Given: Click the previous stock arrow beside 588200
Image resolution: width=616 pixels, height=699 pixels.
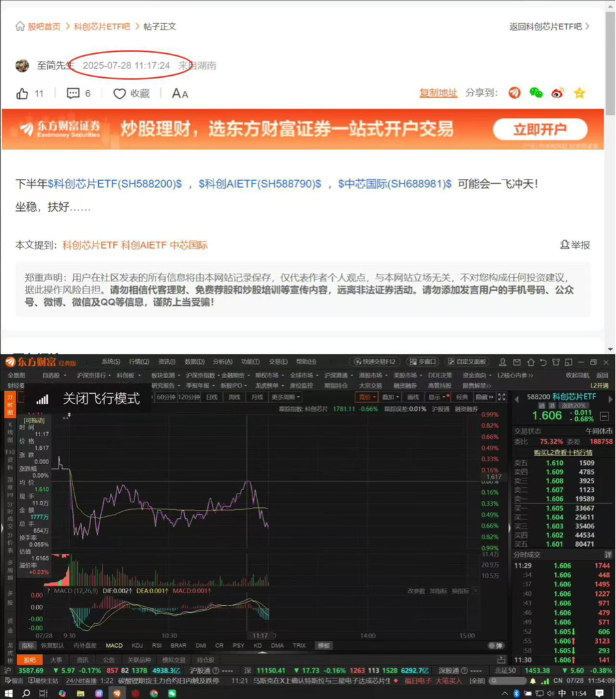Looking at the screenshot, I should point(516,399).
